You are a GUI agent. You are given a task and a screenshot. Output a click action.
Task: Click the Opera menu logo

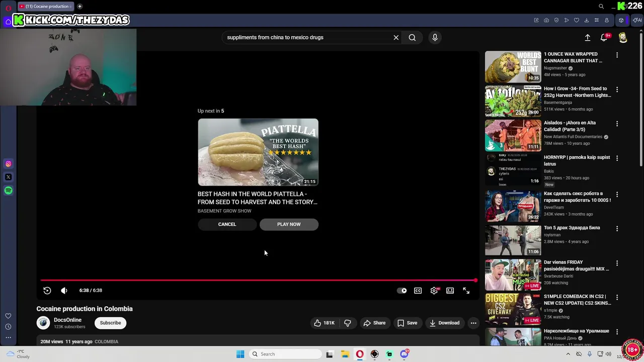8,9
